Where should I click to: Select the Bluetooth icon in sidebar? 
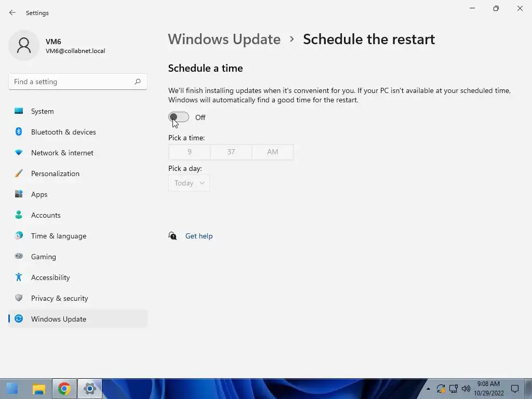19,131
